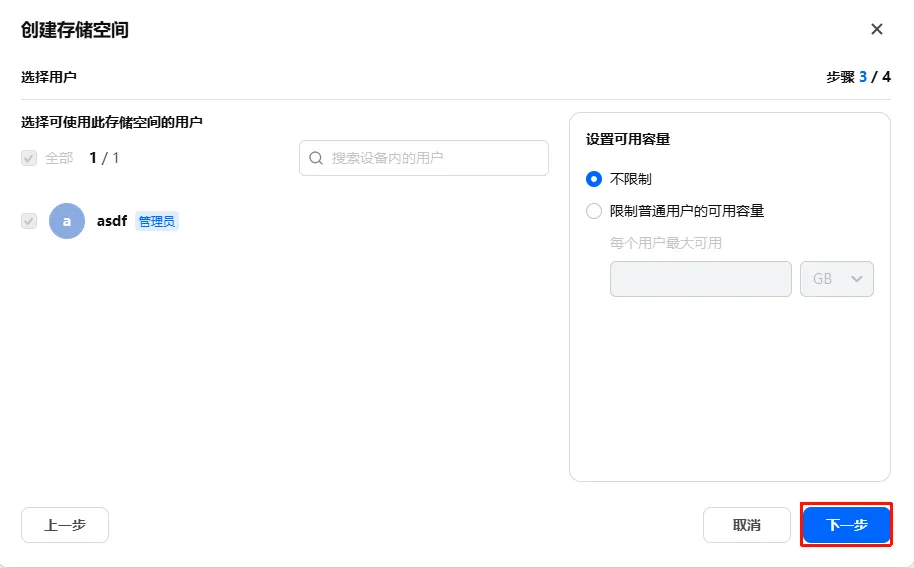The height and width of the screenshot is (568, 914).
Task: Click the asdf user avatar
Action: [x=67, y=221]
